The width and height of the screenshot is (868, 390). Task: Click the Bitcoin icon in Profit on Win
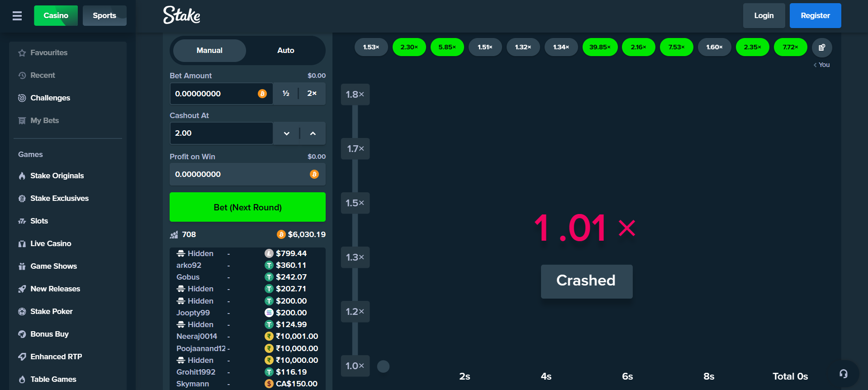314,174
